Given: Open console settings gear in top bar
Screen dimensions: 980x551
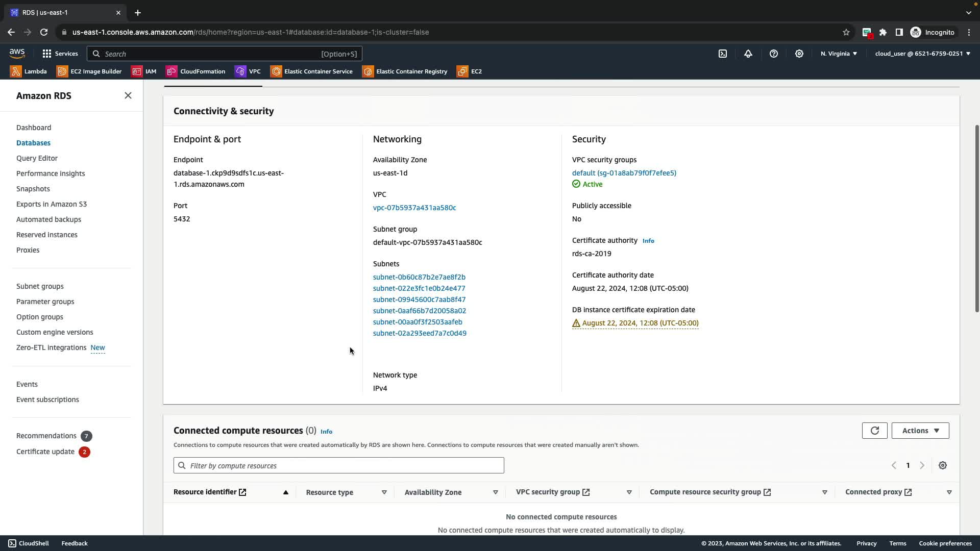Looking at the screenshot, I should tap(799, 54).
